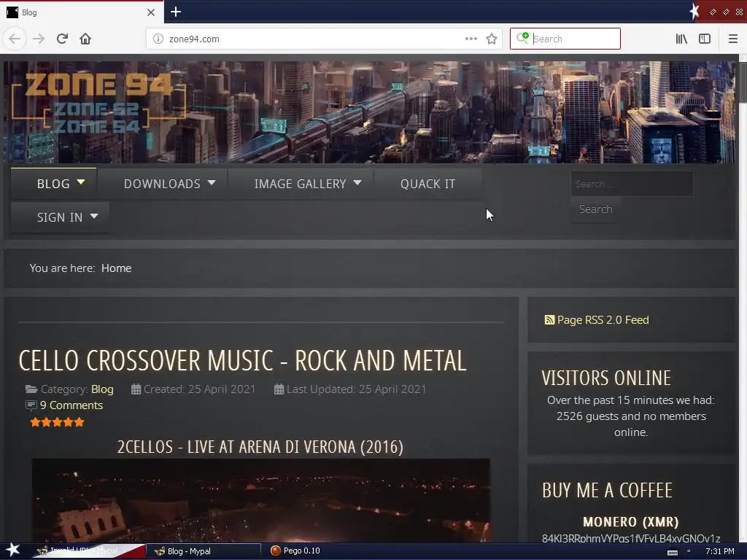Go to the browser Home page

[85, 39]
